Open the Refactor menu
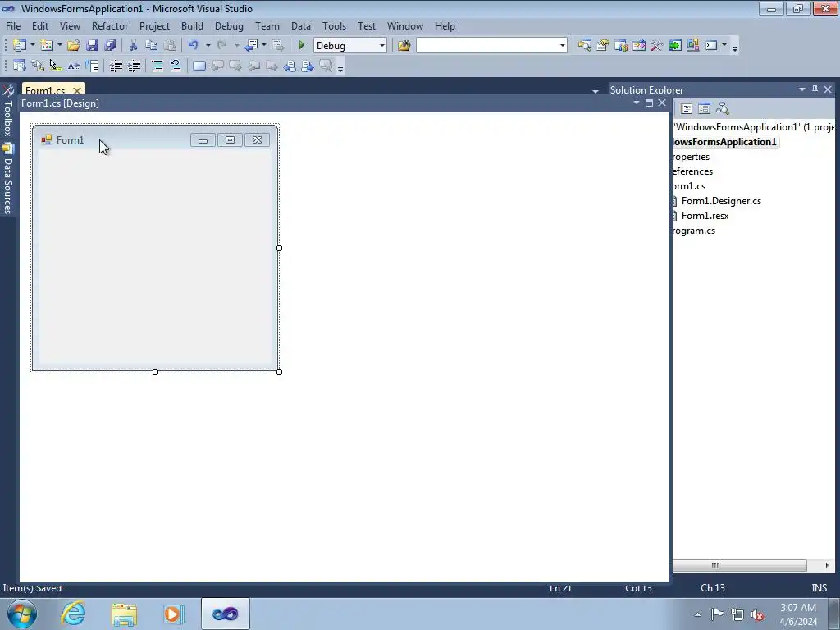The image size is (840, 630). pyautogui.click(x=110, y=25)
